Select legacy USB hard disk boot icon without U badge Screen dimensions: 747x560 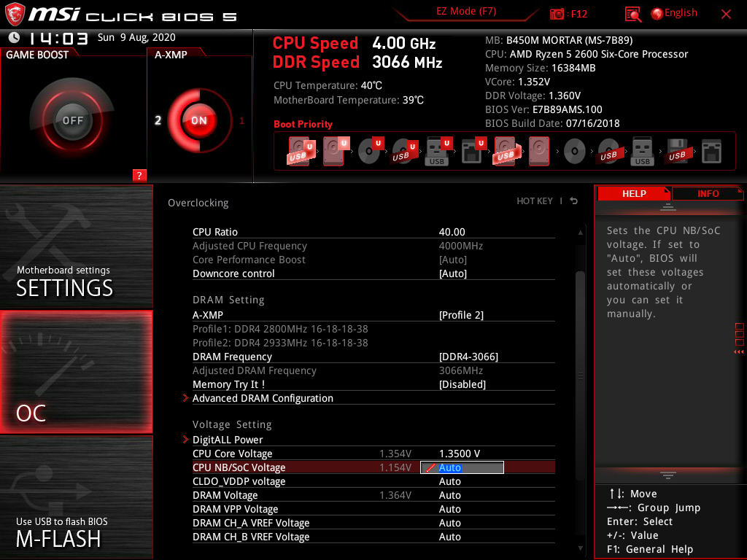(x=506, y=151)
